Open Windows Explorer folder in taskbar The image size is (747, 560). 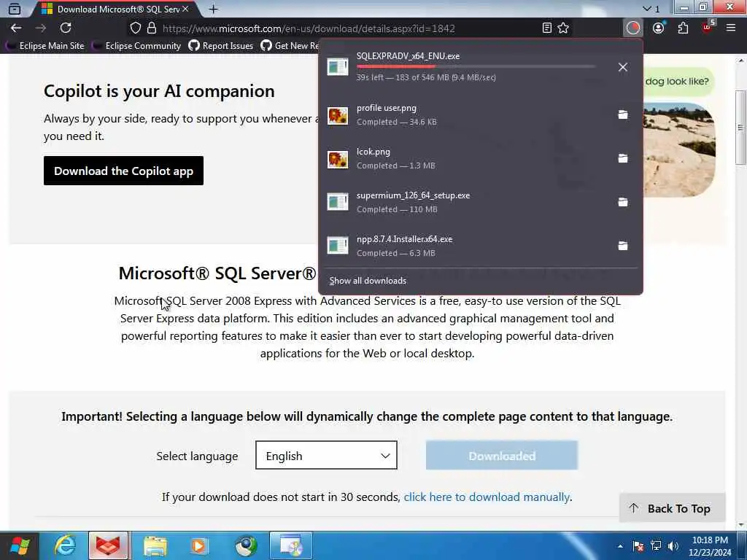155,545
